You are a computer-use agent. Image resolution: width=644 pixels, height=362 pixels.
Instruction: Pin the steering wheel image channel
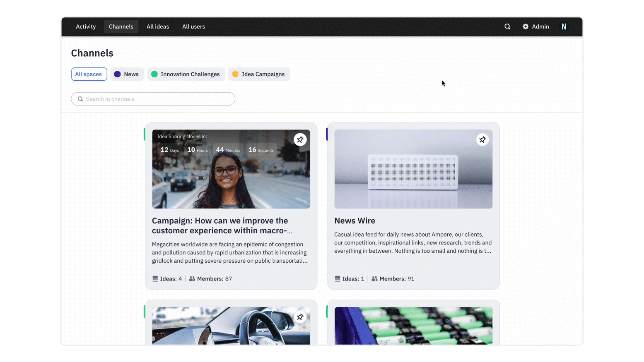coord(300,317)
